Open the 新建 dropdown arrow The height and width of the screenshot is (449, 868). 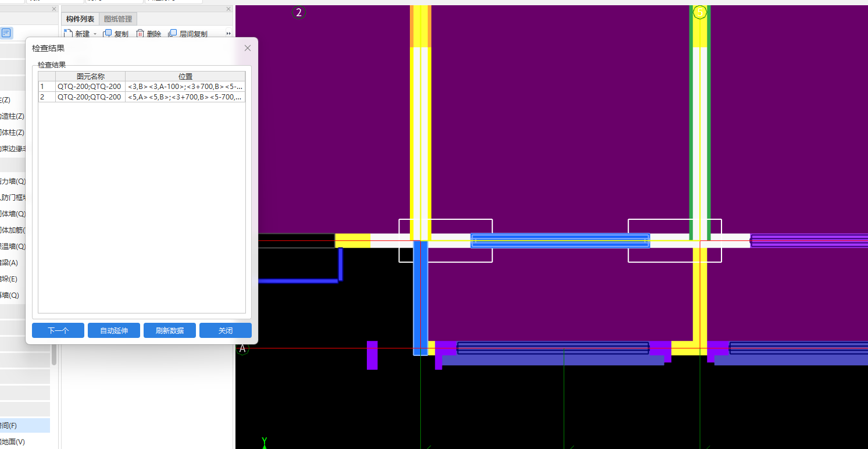point(95,34)
